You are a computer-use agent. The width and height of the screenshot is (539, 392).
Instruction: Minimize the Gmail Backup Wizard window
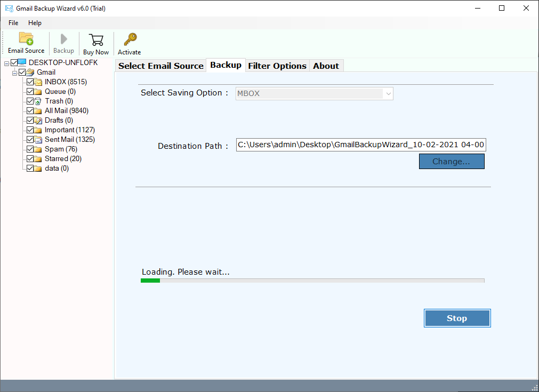click(478, 8)
